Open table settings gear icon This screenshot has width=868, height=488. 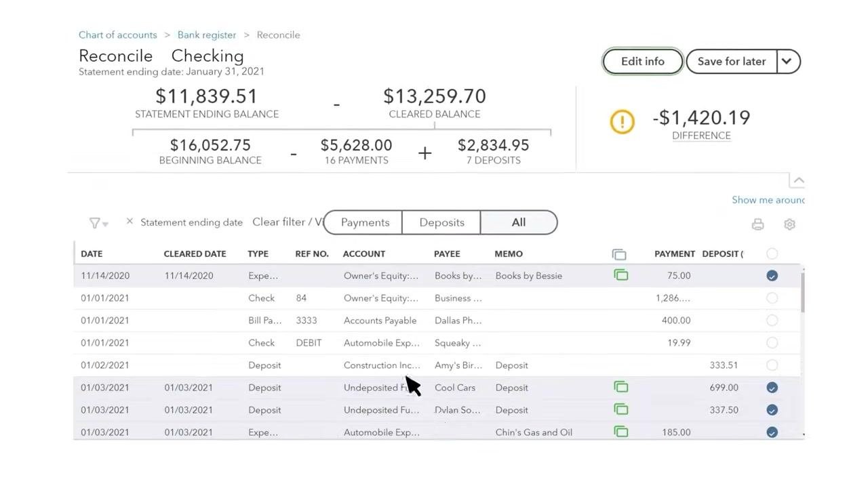pos(789,224)
